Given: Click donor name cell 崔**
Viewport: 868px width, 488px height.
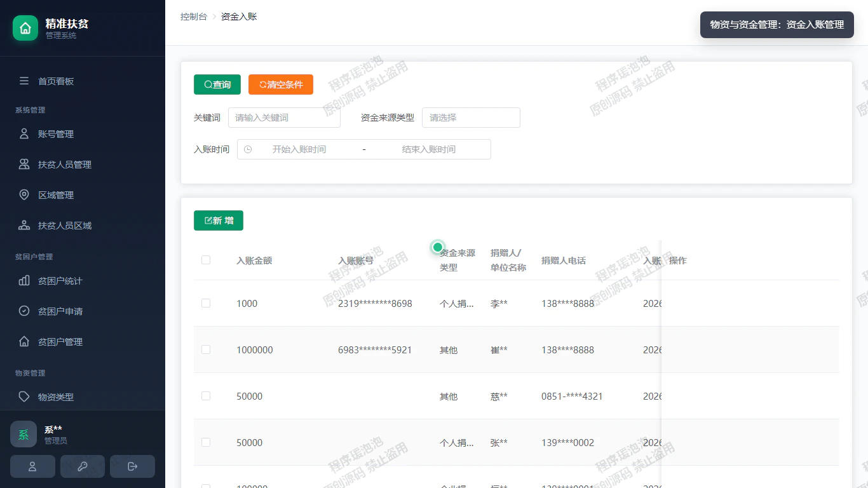Looking at the screenshot, I should click(499, 350).
